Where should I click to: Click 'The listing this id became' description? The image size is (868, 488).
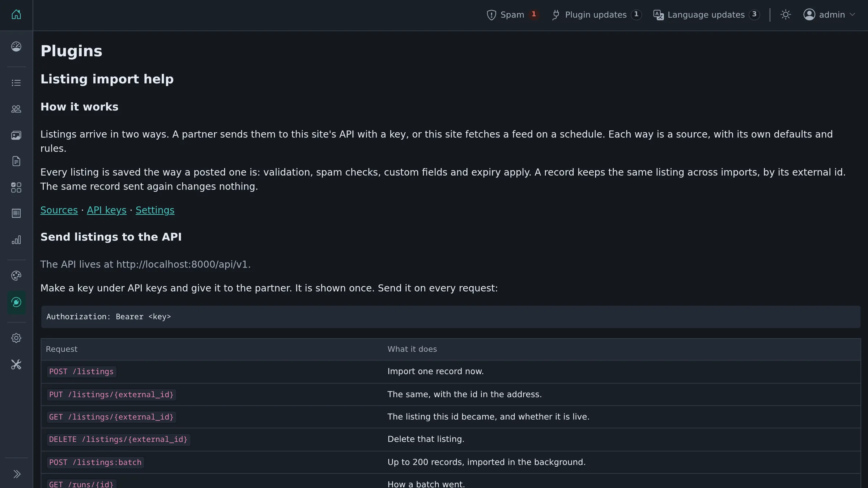click(x=488, y=417)
